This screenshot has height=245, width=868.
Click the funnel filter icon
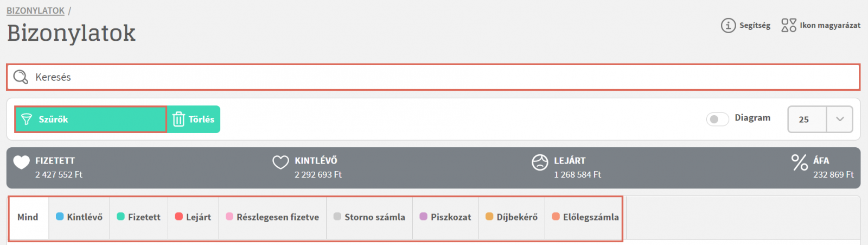click(x=26, y=120)
